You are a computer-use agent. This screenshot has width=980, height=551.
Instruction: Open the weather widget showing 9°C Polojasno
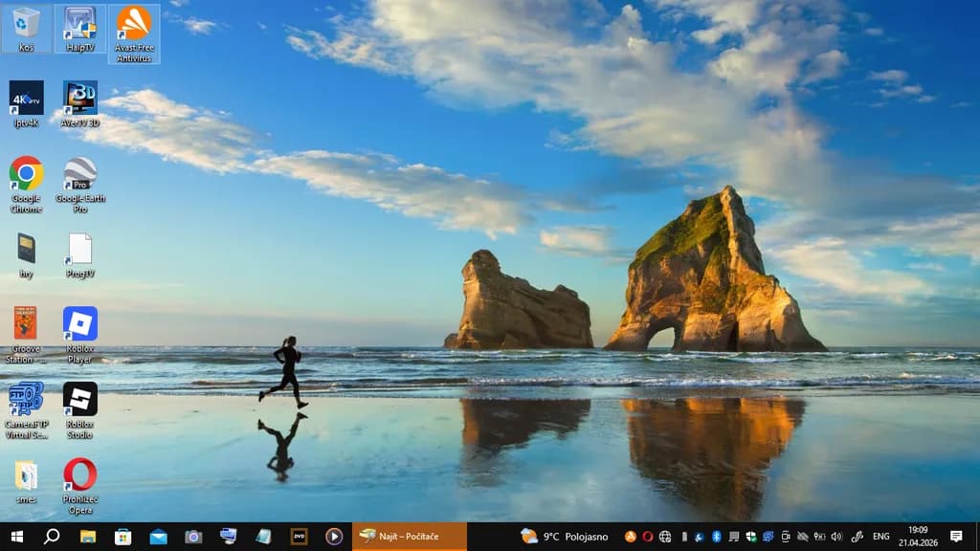[x=565, y=537]
